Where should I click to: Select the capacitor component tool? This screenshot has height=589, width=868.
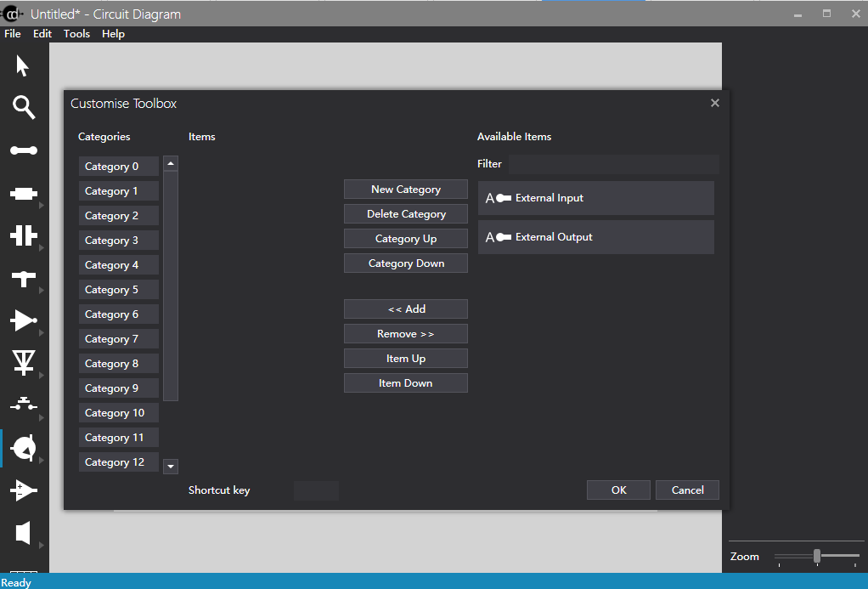pos(24,235)
